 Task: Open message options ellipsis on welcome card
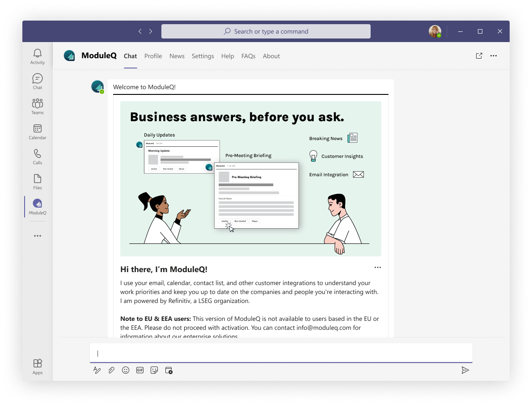point(378,268)
